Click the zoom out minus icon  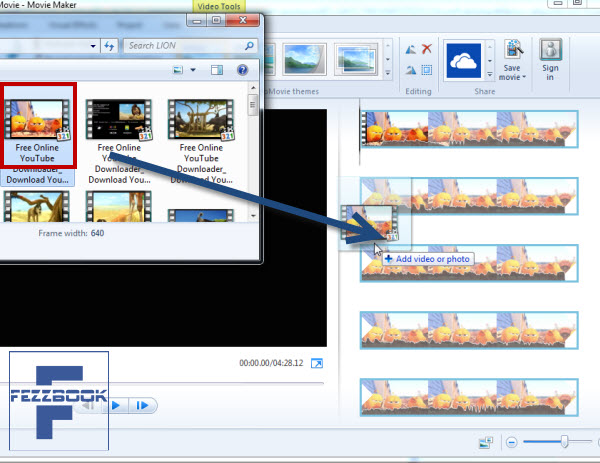512,443
